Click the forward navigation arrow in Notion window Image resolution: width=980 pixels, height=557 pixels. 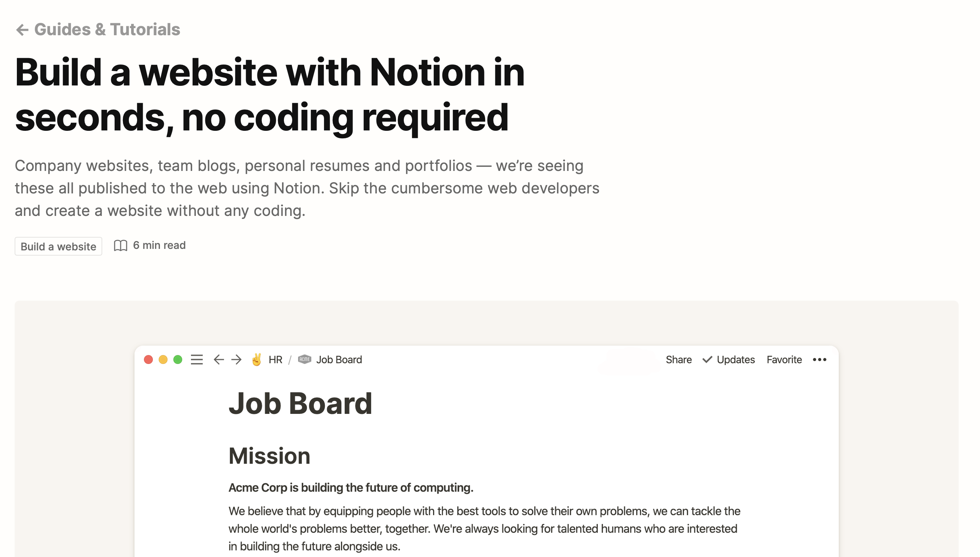point(237,359)
